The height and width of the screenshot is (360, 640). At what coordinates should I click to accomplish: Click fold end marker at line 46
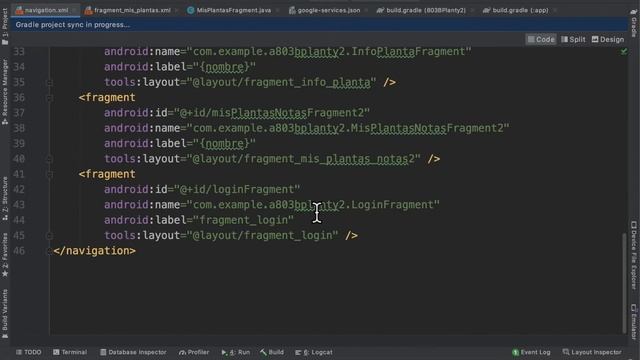[x=49, y=251]
